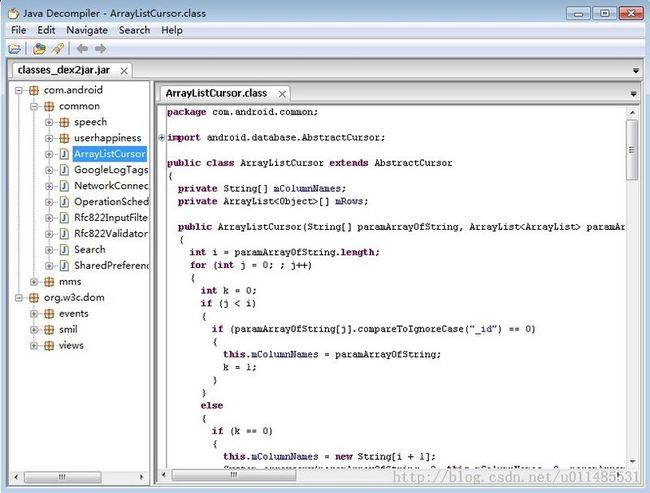Open the Navigate menu
The width and height of the screenshot is (650, 493).
tap(87, 30)
